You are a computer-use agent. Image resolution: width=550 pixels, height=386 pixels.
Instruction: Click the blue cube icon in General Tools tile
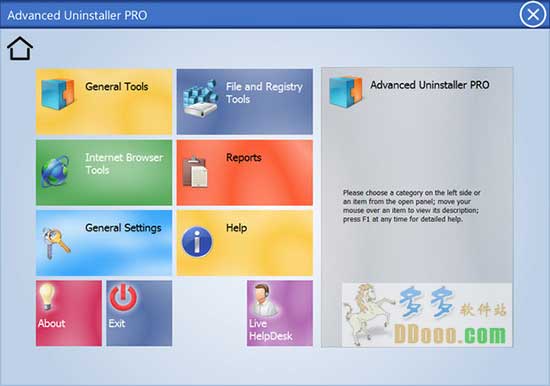coord(58,94)
